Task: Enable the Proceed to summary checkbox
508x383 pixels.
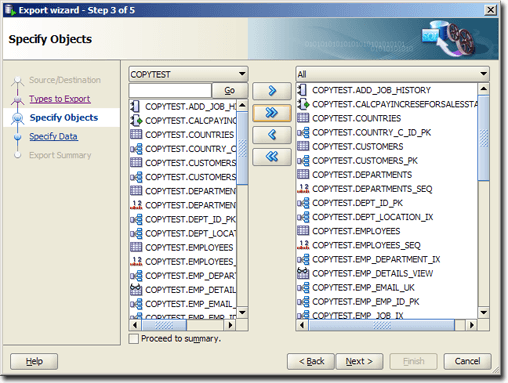Action: tap(134, 339)
